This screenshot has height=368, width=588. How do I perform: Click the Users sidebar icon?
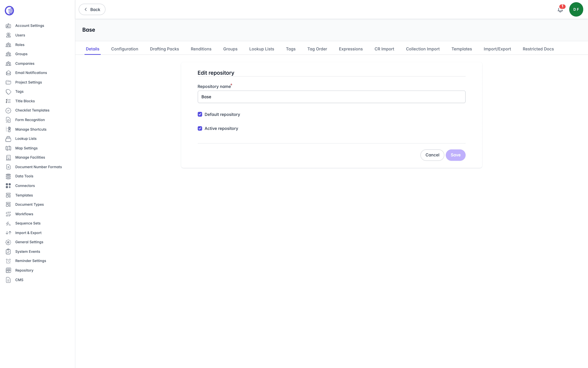click(8, 35)
